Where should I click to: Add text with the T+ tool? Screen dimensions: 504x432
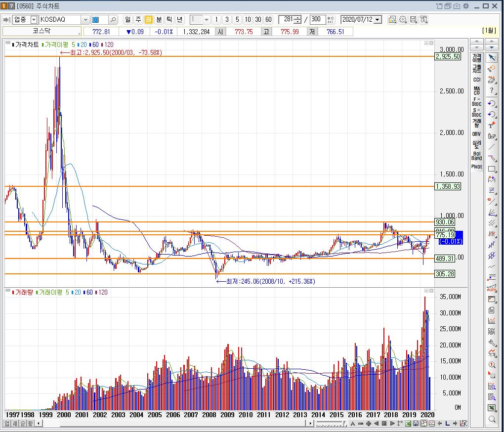[492, 126]
